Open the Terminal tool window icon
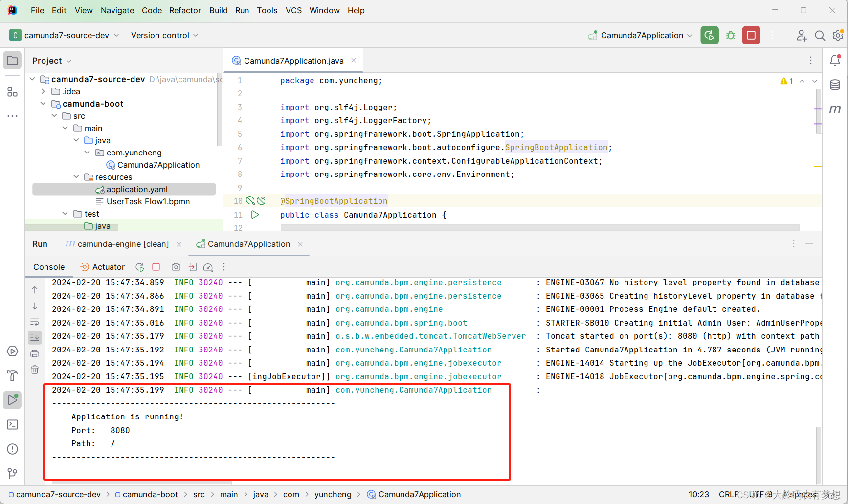 coord(13,425)
